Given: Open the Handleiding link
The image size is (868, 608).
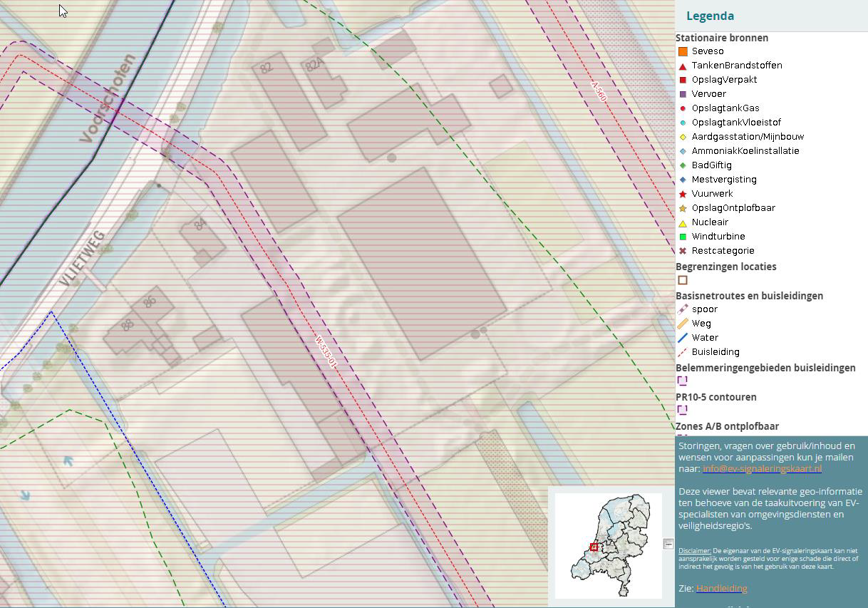Looking at the screenshot, I should coord(722,588).
